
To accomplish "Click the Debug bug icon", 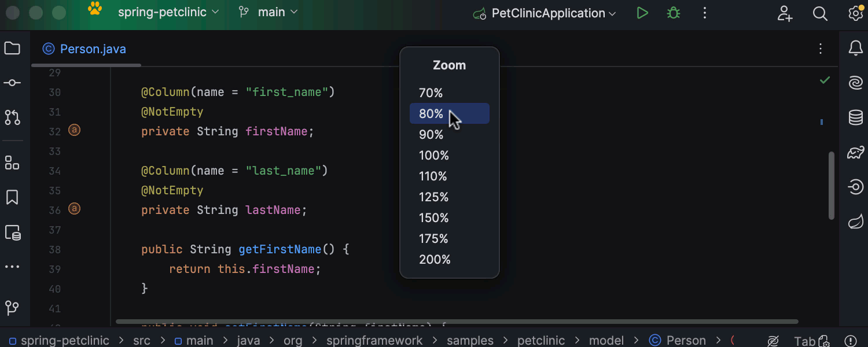I will [674, 13].
